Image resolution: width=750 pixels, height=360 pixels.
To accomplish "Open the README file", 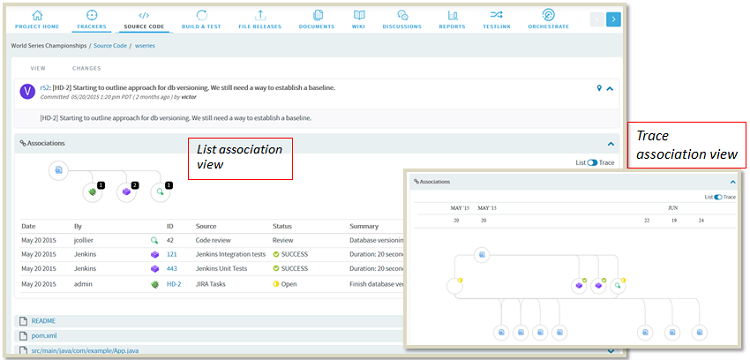I will (44, 321).
